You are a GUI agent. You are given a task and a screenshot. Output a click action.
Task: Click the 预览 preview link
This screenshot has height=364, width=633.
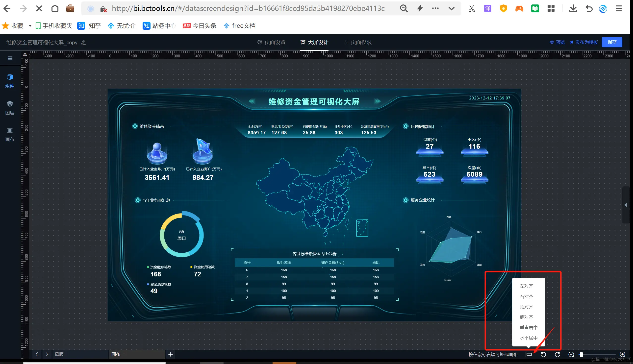click(x=557, y=42)
